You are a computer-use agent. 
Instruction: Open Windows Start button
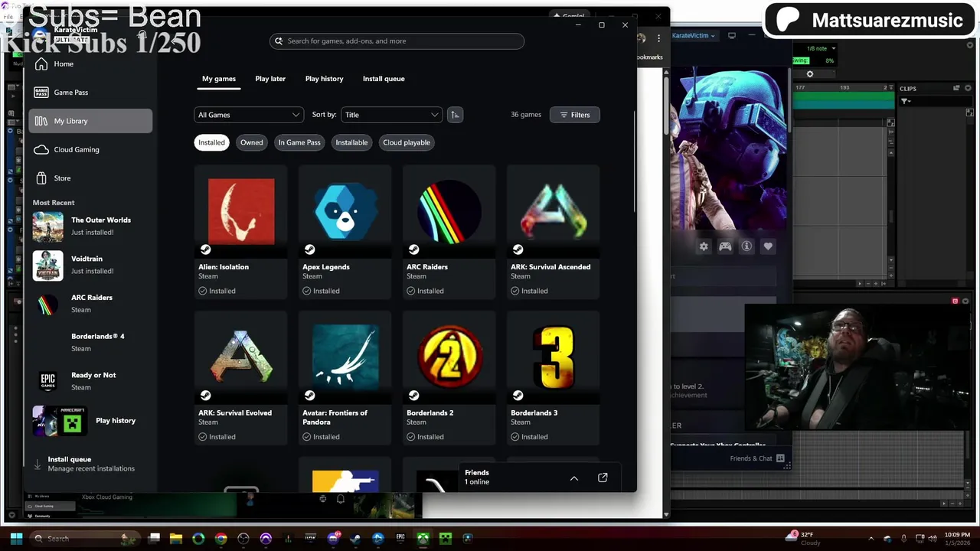point(16,538)
